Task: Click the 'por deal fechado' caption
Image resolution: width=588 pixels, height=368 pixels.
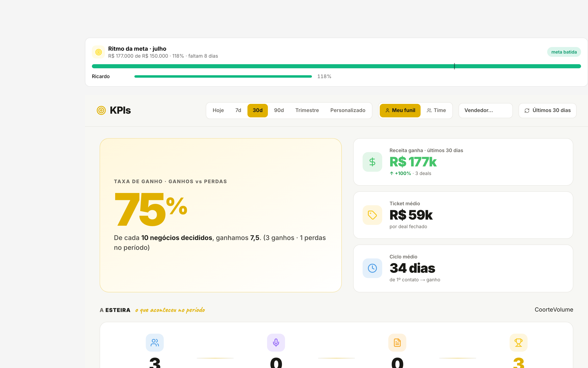Action: click(x=408, y=227)
